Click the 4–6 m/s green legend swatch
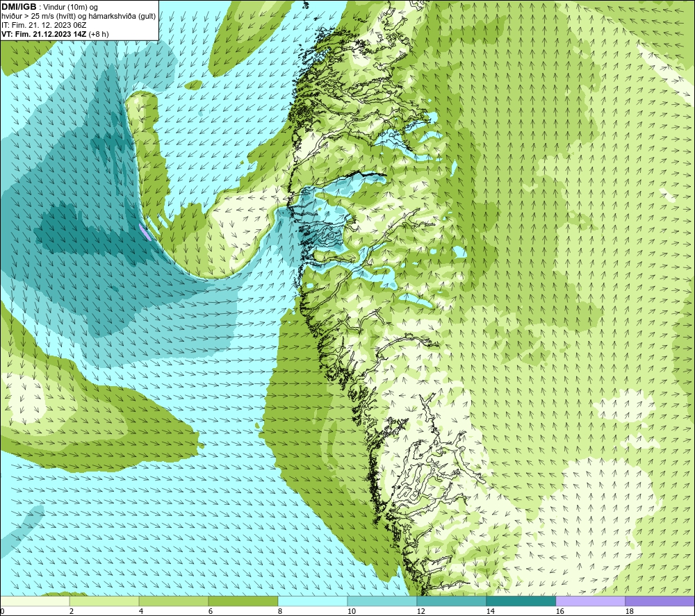This screenshot has height=616, width=695. tap(173, 601)
